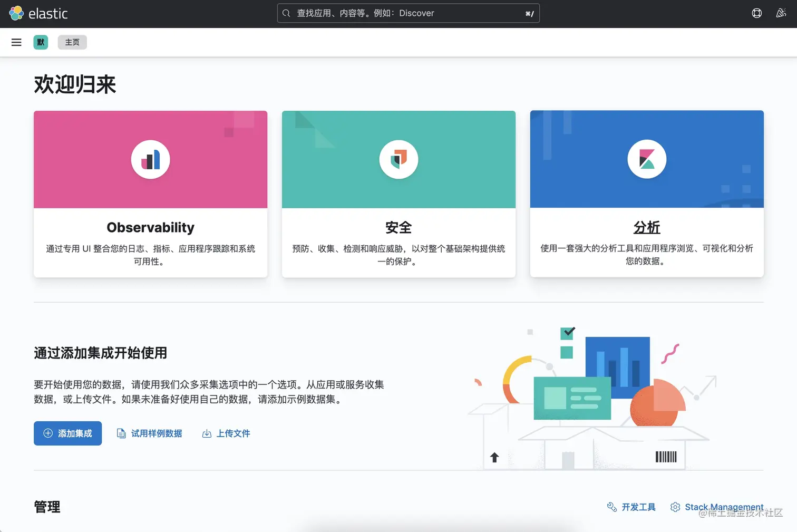The height and width of the screenshot is (532, 797).
Task: Click the blue 分析 card banner
Action: [647, 159]
